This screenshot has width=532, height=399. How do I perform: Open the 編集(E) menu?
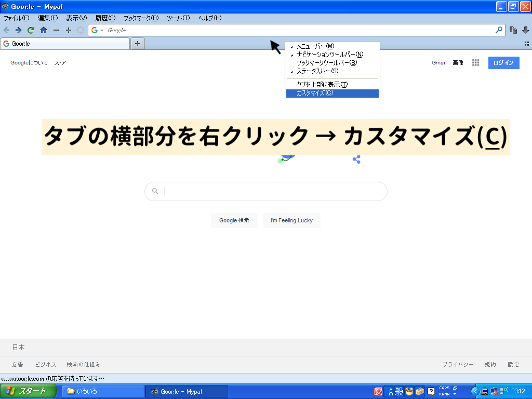[48, 18]
